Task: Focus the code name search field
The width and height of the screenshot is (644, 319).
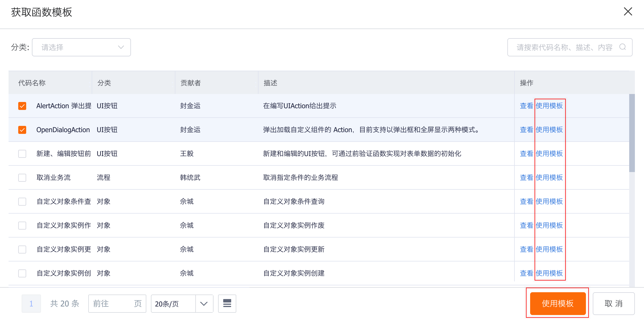Action: 564,47
